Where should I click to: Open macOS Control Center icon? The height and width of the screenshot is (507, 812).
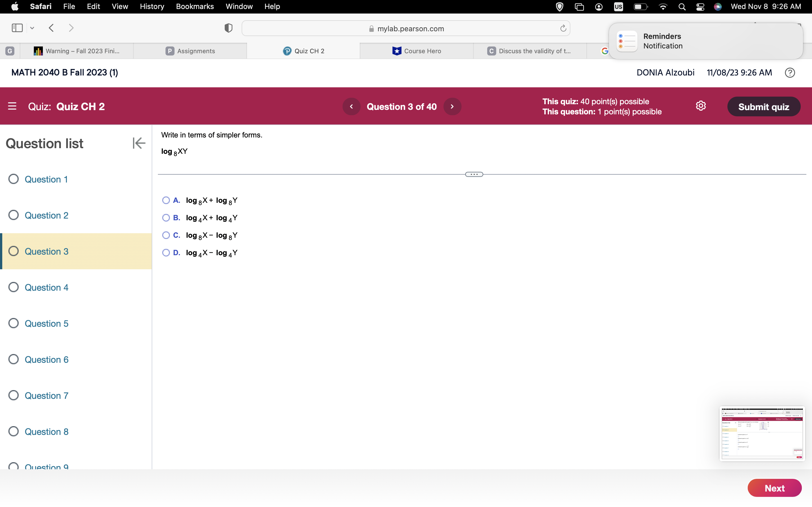pos(700,7)
